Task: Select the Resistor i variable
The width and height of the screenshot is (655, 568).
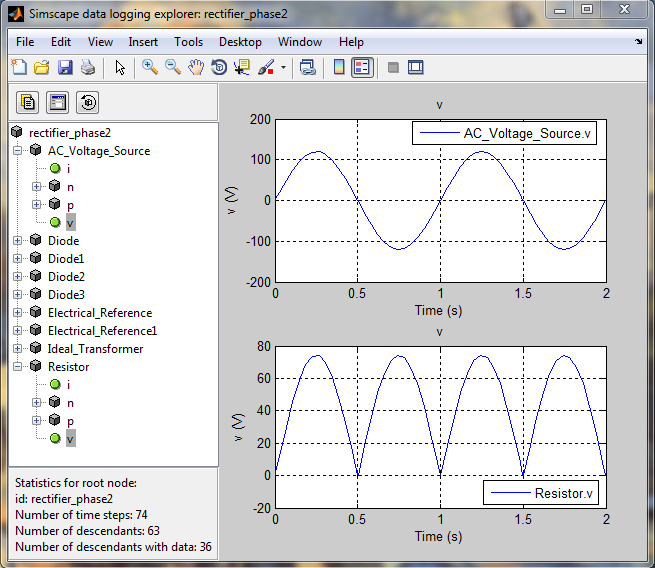Action: tap(68, 385)
